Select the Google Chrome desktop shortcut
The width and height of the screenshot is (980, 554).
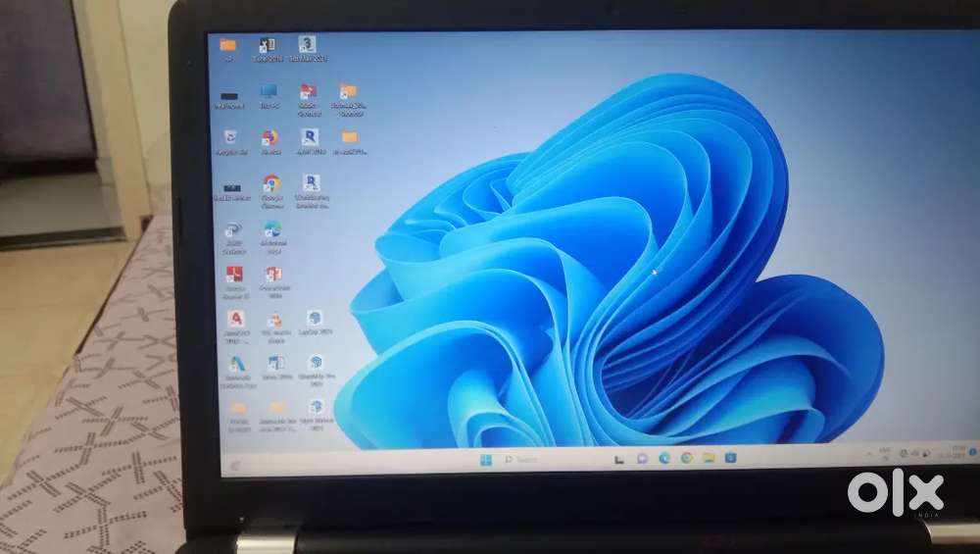(271, 191)
